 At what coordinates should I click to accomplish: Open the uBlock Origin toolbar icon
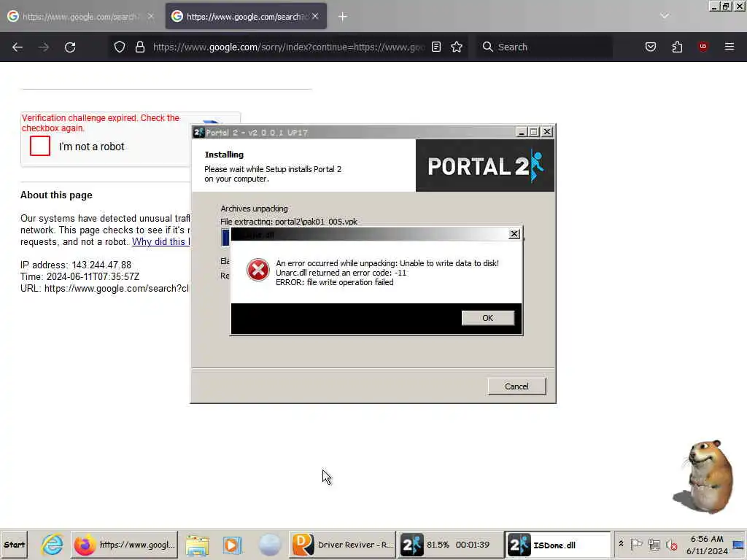tap(703, 47)
